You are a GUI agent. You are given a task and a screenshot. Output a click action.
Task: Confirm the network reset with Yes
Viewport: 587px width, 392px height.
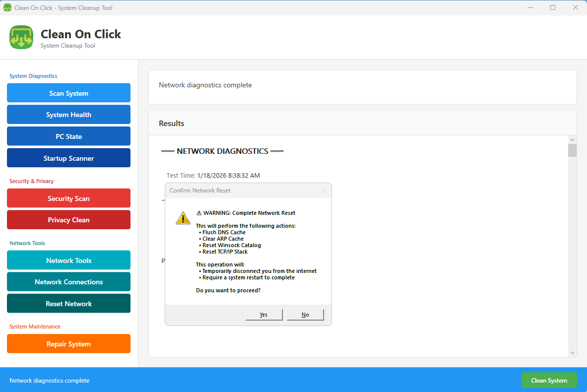click(x=263, y=315)
